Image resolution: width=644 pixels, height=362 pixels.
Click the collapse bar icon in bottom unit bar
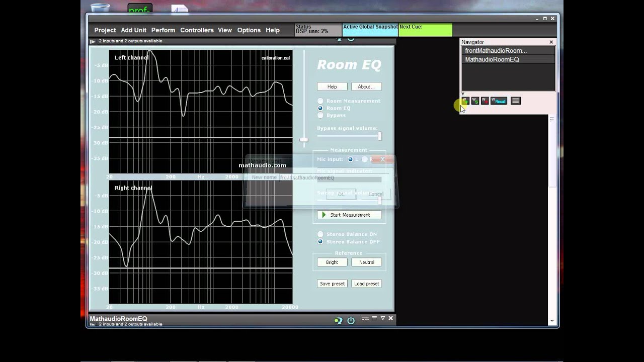coord(374,318)
